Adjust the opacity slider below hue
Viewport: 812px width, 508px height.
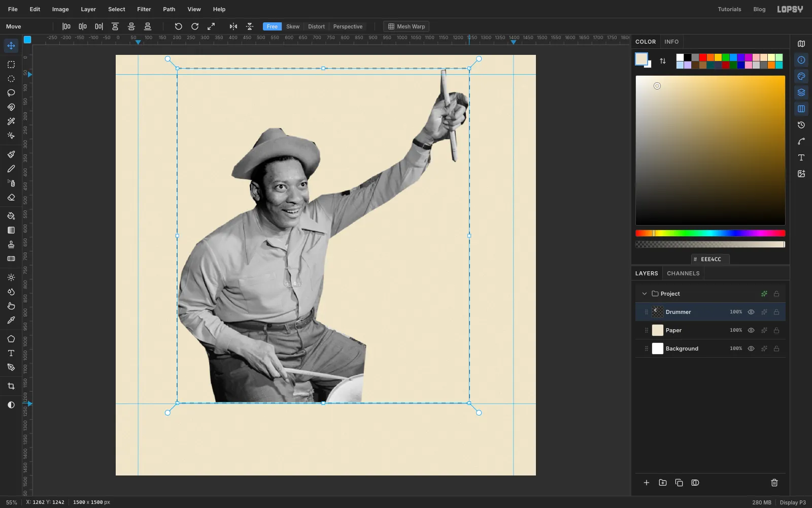click(710, 244)
